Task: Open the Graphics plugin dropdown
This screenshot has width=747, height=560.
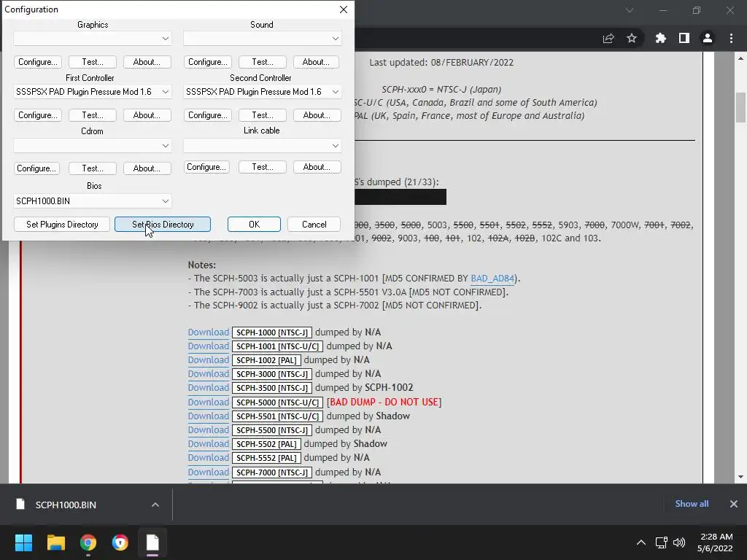Action: 93,38
